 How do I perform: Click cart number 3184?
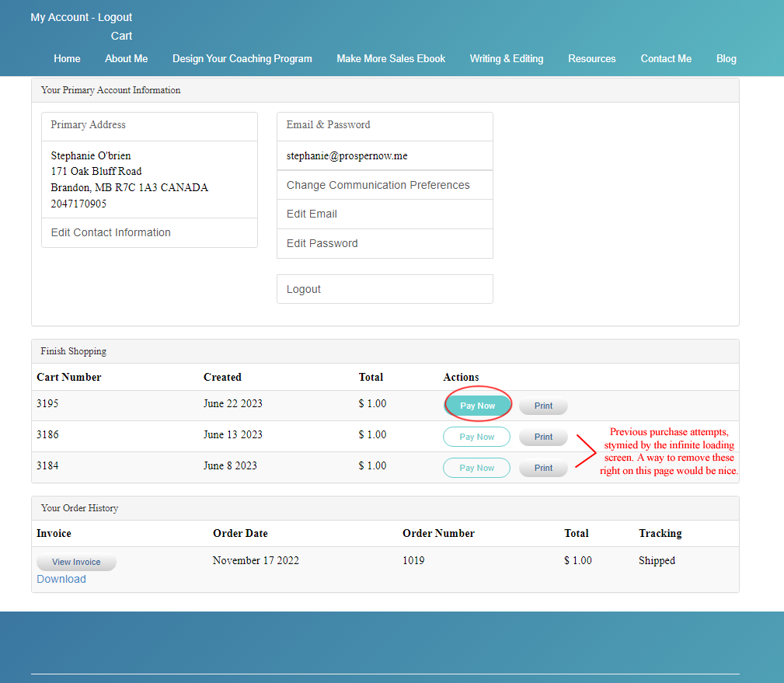click(47, 465)
